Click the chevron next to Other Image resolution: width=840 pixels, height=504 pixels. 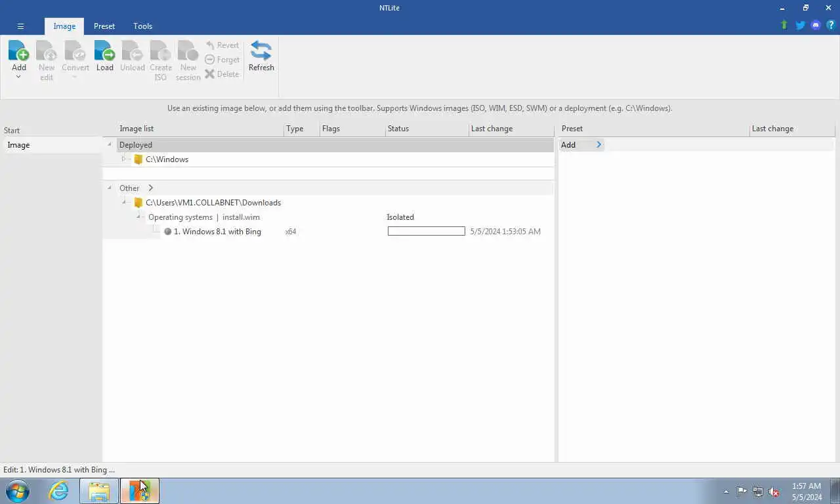tap(150, 188)
